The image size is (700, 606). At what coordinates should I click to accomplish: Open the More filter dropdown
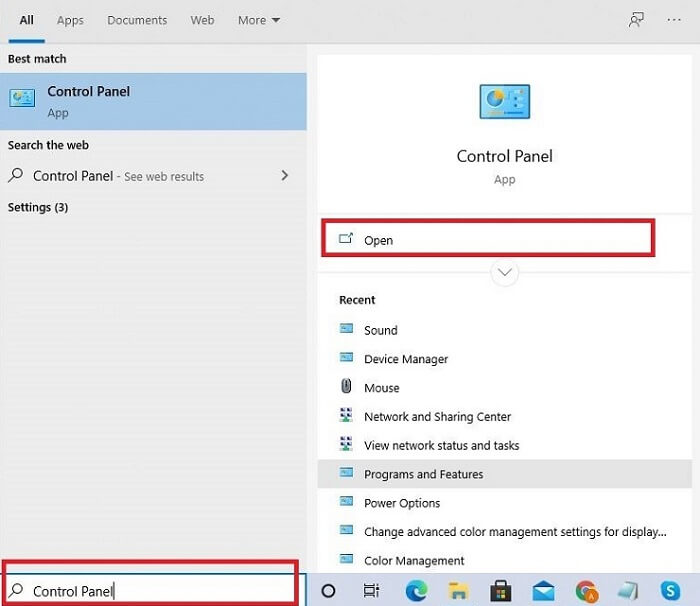pos(258,20)
